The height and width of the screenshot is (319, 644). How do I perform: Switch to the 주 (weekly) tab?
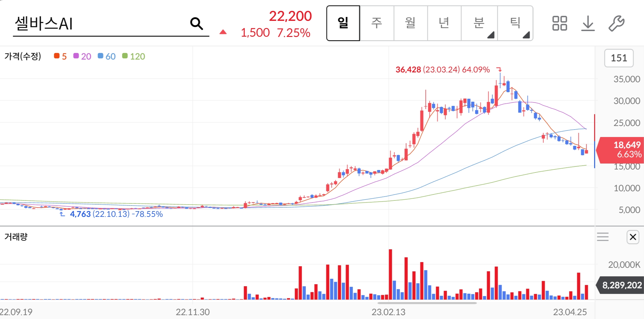[x=377, y=23]
